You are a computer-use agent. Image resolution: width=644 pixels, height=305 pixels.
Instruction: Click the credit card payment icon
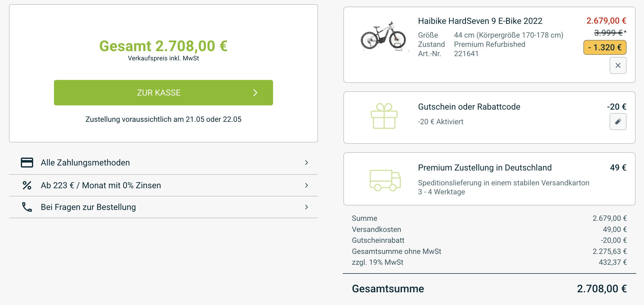[27, 163]
